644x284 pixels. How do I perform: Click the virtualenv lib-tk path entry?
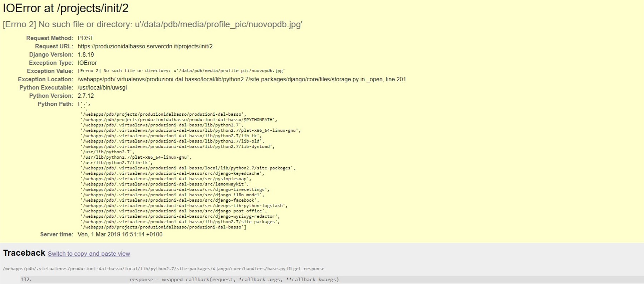pyautogui.click(x=171, y=136)
